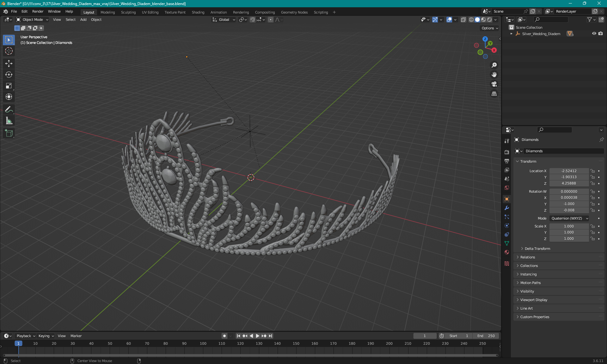Open the Modifiers wrench tab
607x364 pixels.
click(507, 208)
